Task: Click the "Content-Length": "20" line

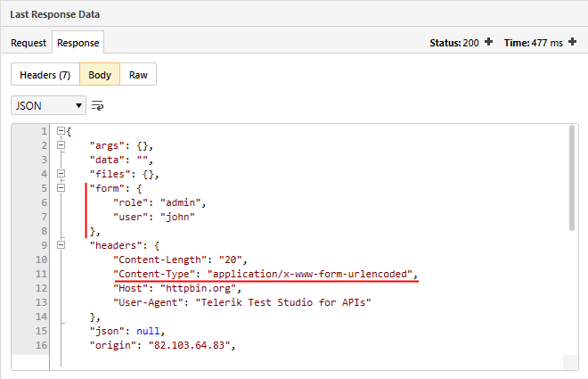Action: 180,260
